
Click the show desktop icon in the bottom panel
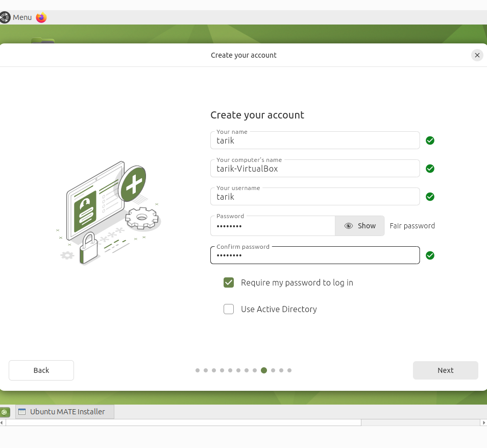(x=5, y=412)
